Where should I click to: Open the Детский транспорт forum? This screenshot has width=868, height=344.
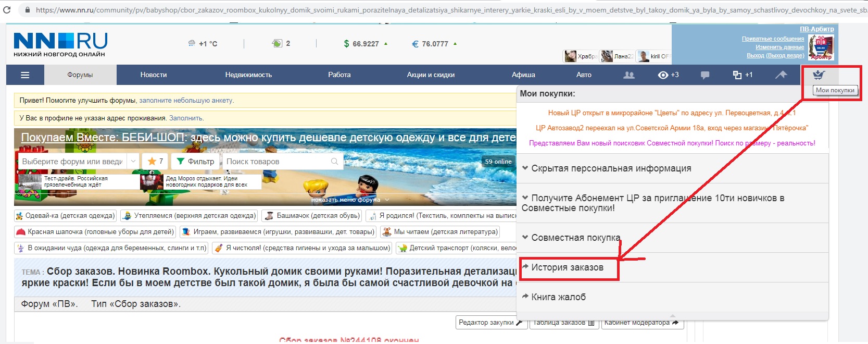pyautogui.click(x=456, y=248)
